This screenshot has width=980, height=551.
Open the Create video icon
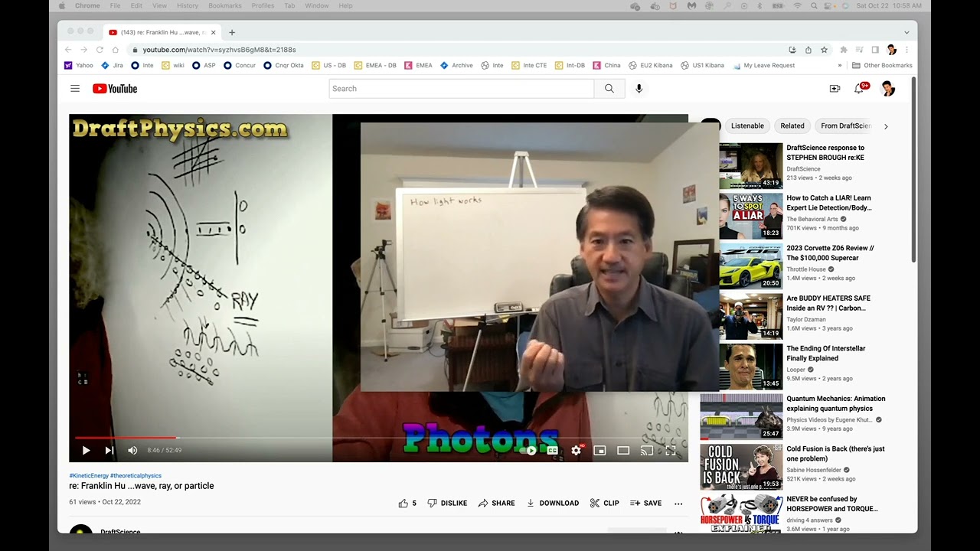tap(835, 89)
